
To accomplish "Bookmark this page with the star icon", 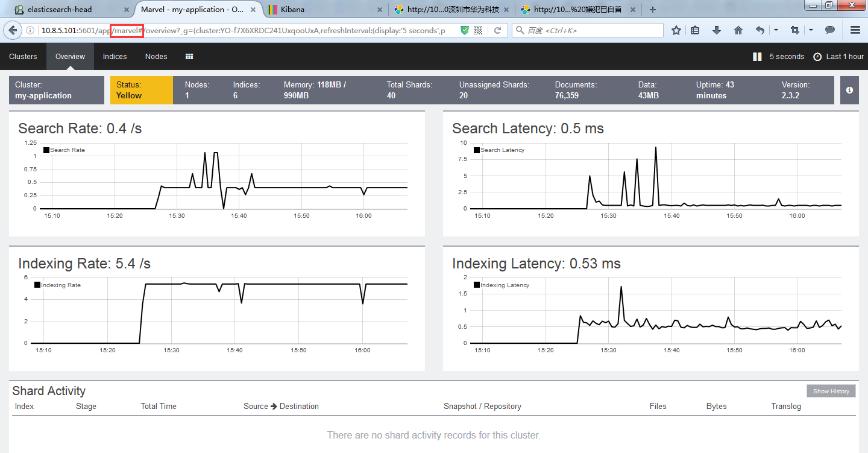I will click(676, 30).
